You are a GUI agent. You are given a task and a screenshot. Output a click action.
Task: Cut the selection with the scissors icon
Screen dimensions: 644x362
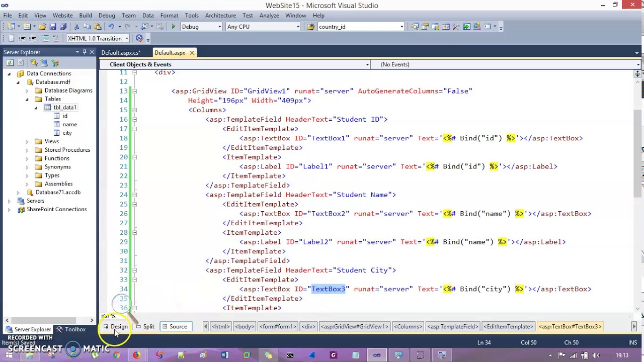(76, 27)
